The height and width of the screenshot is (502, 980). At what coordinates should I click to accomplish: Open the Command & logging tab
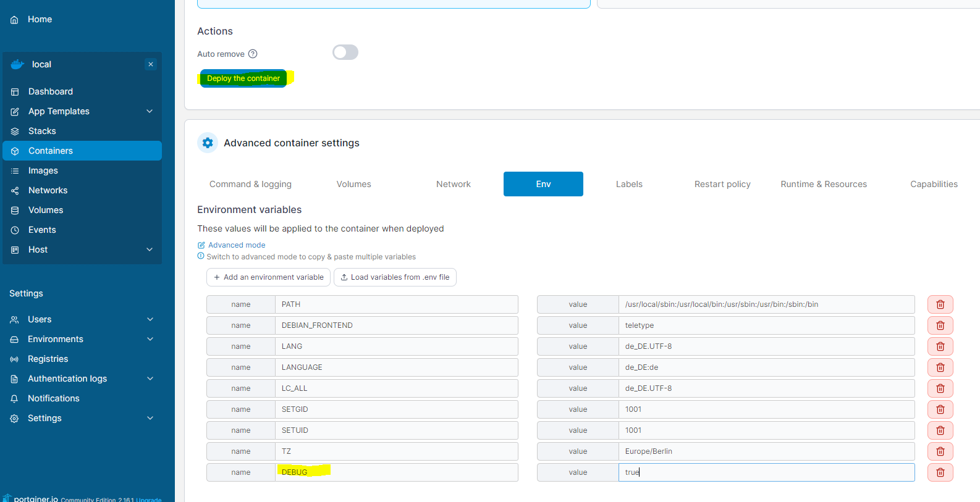point(250,184)
